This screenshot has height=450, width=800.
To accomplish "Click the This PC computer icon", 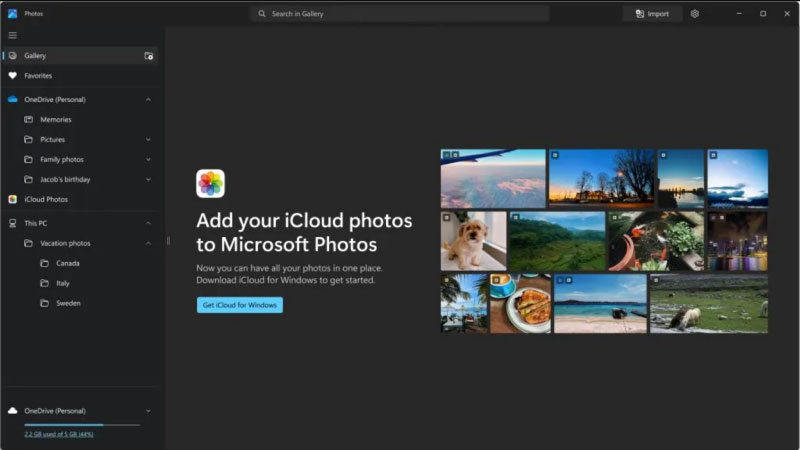I will pyautogui.click(x=13, y=223).
